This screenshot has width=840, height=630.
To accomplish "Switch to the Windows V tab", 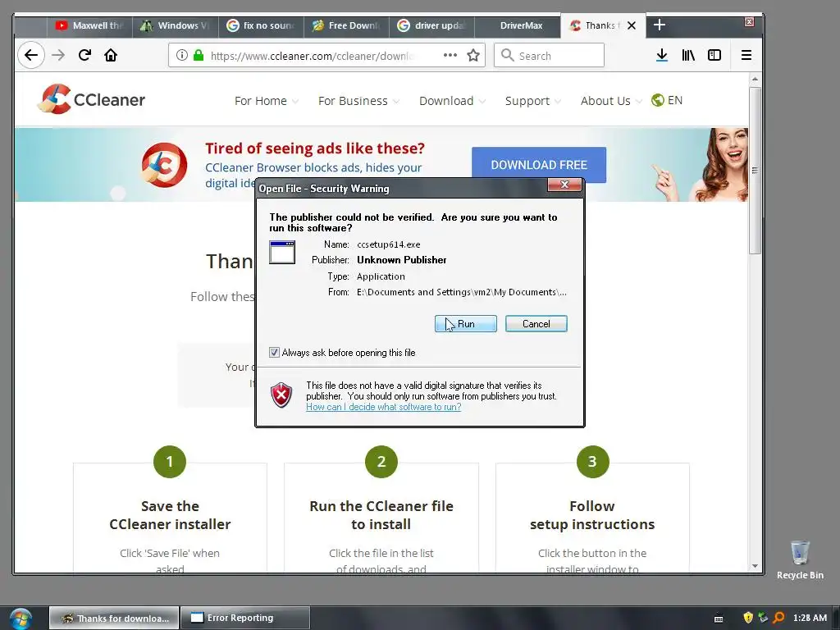I will click(x=176, y=25).
